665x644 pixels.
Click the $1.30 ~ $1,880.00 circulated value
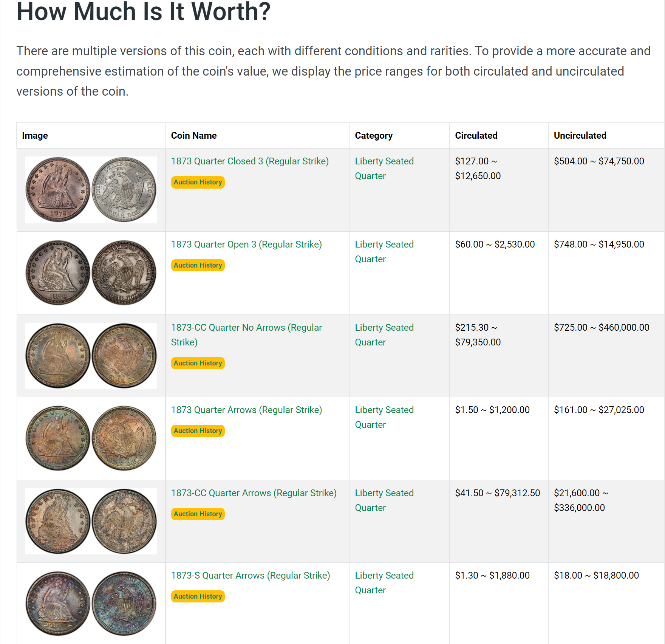493,576
